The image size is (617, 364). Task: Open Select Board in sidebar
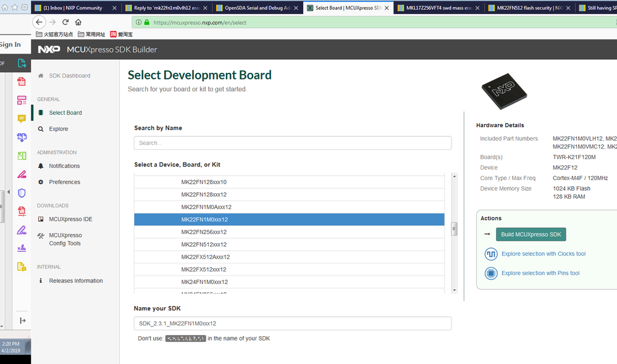coord(65,112)
